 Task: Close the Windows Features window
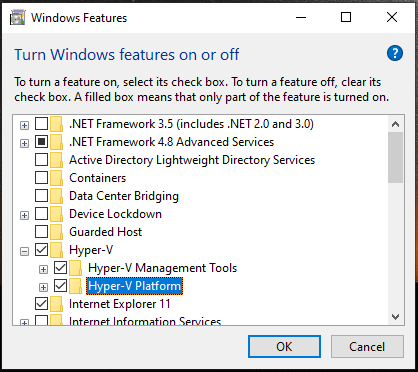pyautogui.click(x=392, y=17)
